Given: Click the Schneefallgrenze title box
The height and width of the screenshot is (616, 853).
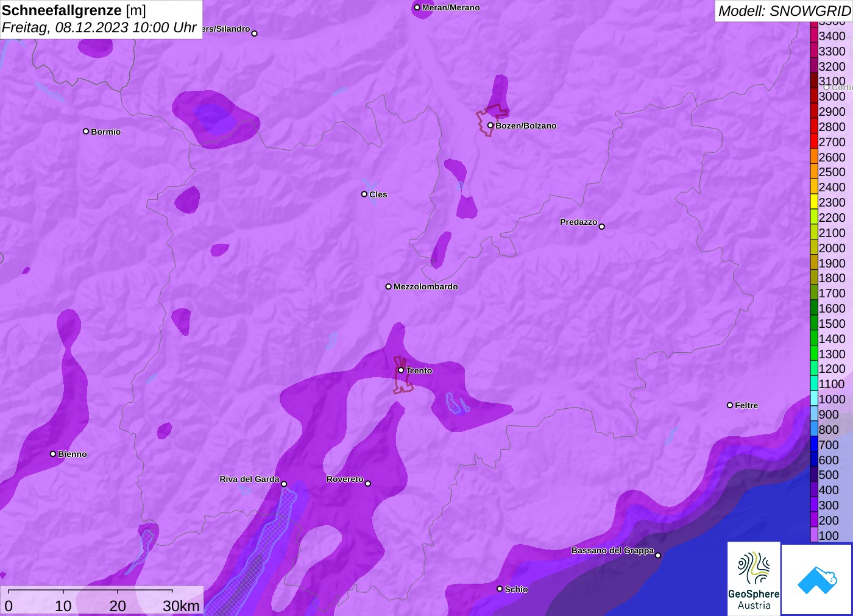Looking at the screenshot, I should (x=101, y=19).
